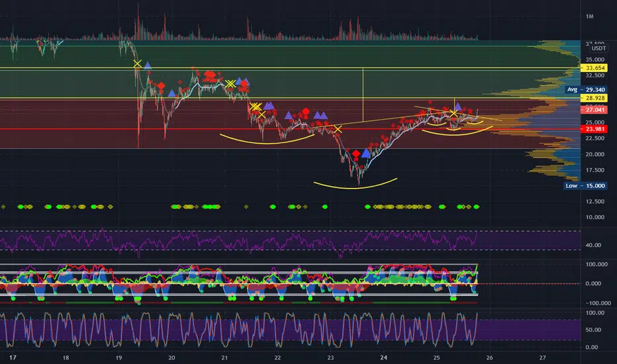This screenshot has width=617, height=364.
Task: Click the 32.500 price scale value
Action: [595, 75]
